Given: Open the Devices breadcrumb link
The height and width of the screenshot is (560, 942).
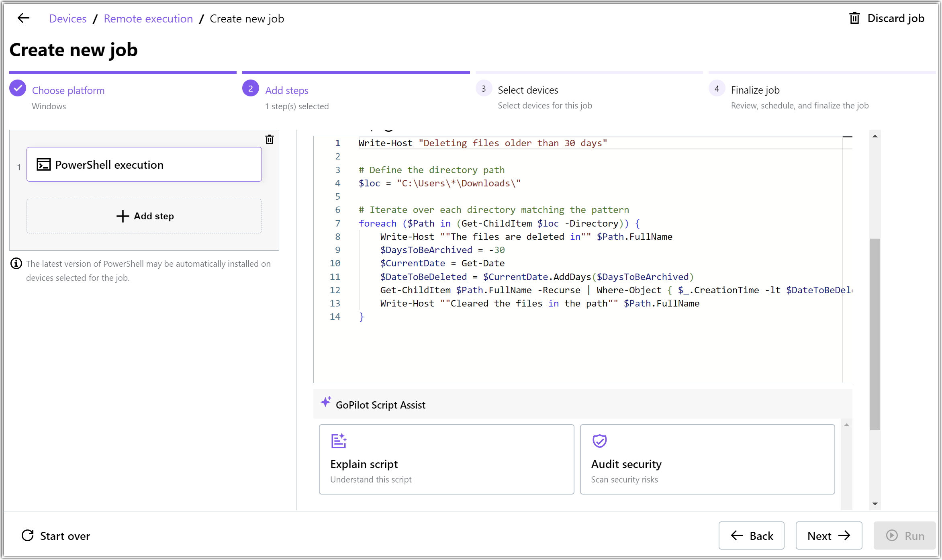Looking at the screenshot, I should pos(67,18).
